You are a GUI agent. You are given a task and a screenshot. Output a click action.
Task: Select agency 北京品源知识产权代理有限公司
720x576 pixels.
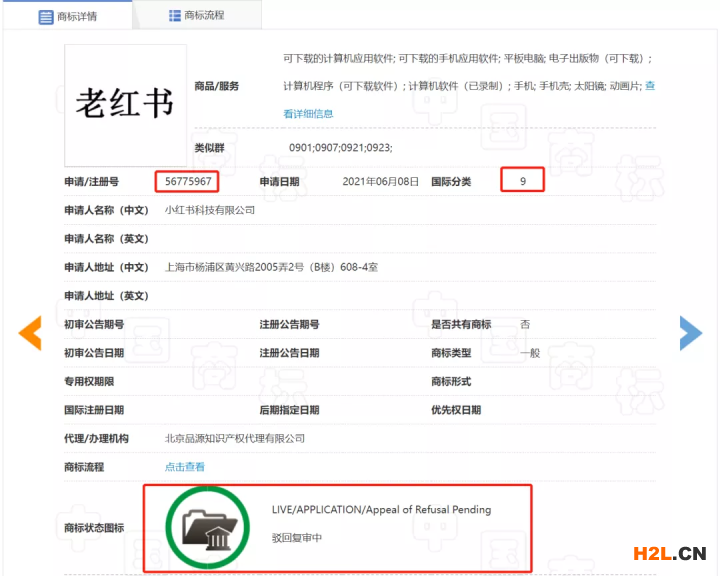point(235,438)
